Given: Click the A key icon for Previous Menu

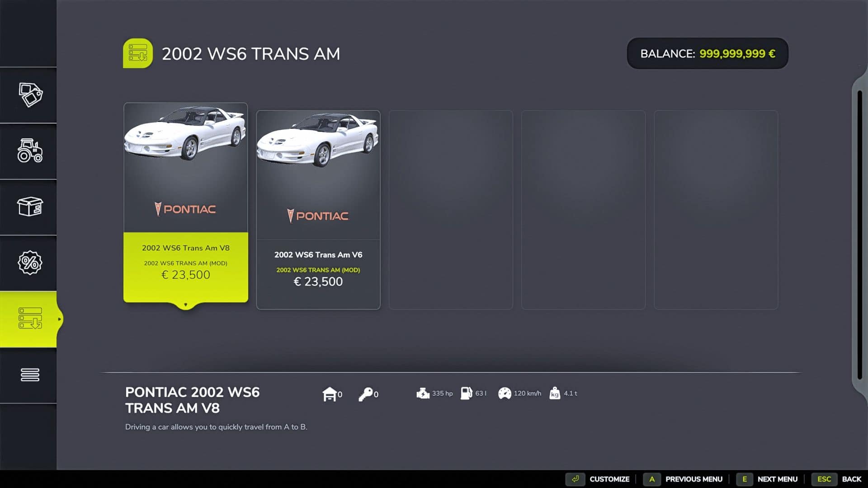Looking at the screenshot, I should click(652, 479).
